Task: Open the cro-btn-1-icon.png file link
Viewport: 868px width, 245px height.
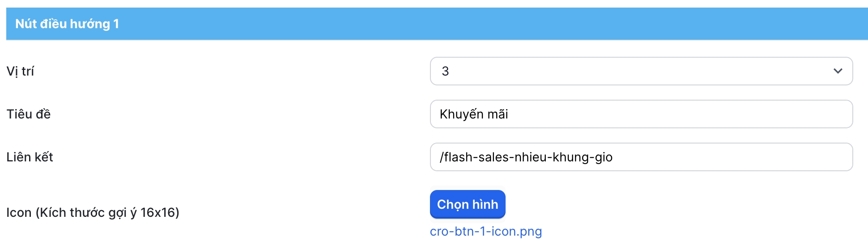Action: pos(486,231)
